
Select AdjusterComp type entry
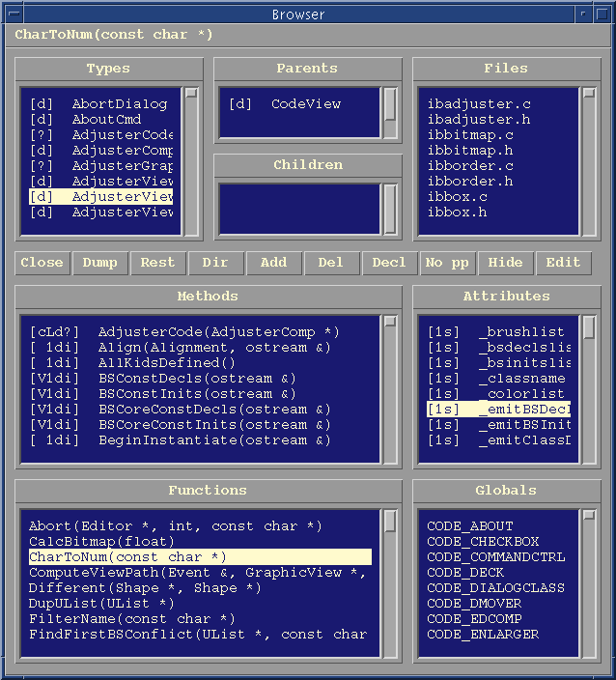click(x=101, y=151)
